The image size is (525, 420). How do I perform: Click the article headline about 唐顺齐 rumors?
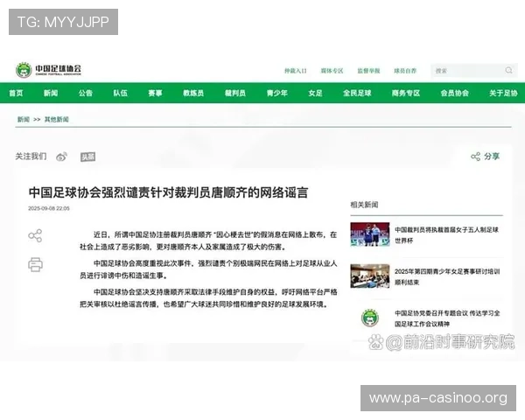tap(168, 192)
